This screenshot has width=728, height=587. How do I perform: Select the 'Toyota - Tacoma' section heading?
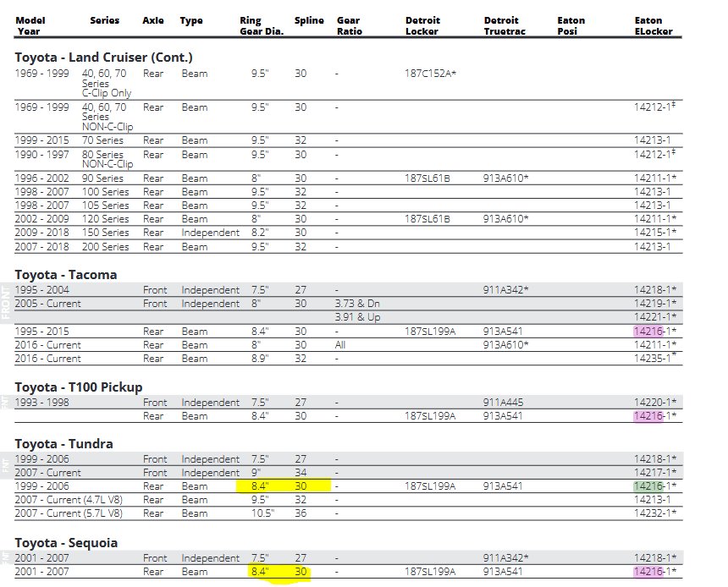66,275
